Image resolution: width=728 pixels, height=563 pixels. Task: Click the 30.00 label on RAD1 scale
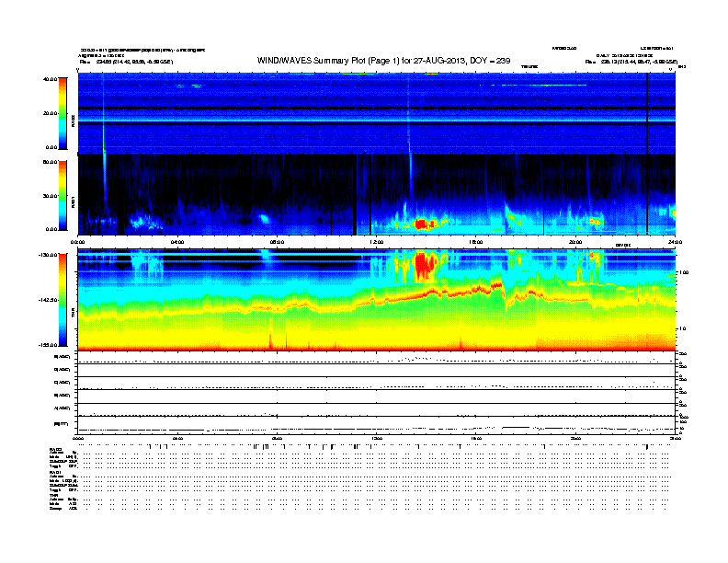click(x=50, y=196)
